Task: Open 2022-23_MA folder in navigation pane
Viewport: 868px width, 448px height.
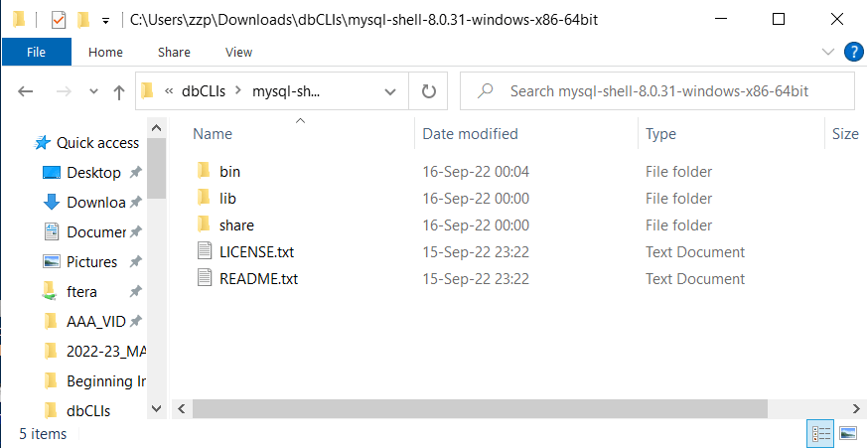Action: point(105,352)
